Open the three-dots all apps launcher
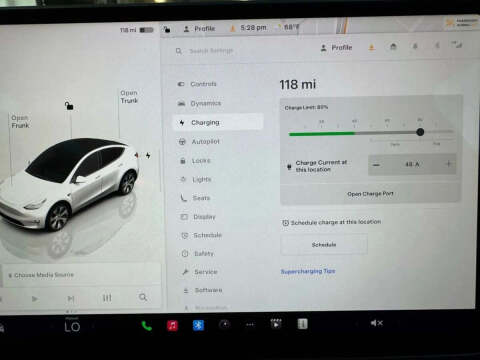The width and height of the screenshot is (480, 360). coord(250,324)
